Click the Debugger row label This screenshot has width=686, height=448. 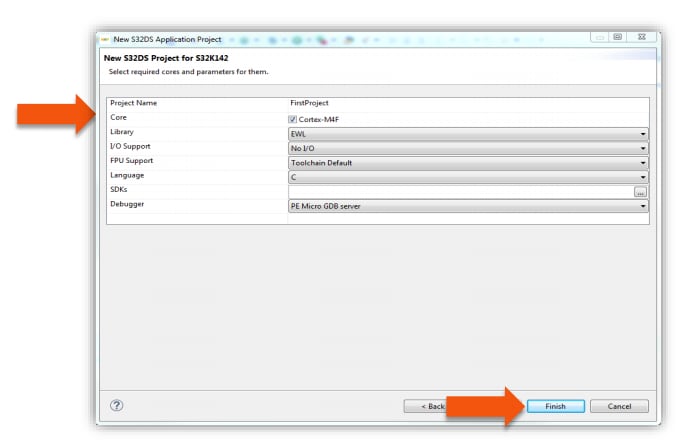click(126, 205)
